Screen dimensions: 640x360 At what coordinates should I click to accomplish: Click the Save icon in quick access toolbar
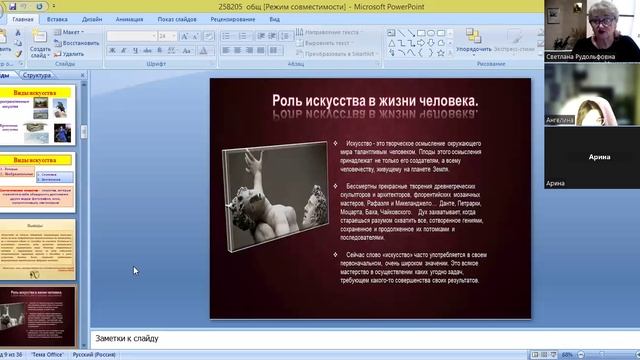(x=12, y=7)
